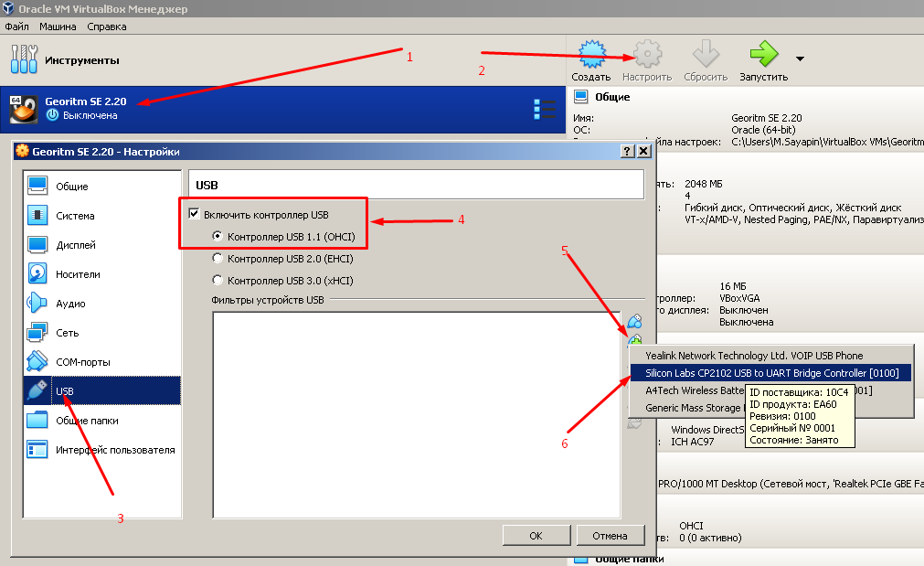Open the Файл menu
This screenshot has height=566, width=924.
coord(17,27)
